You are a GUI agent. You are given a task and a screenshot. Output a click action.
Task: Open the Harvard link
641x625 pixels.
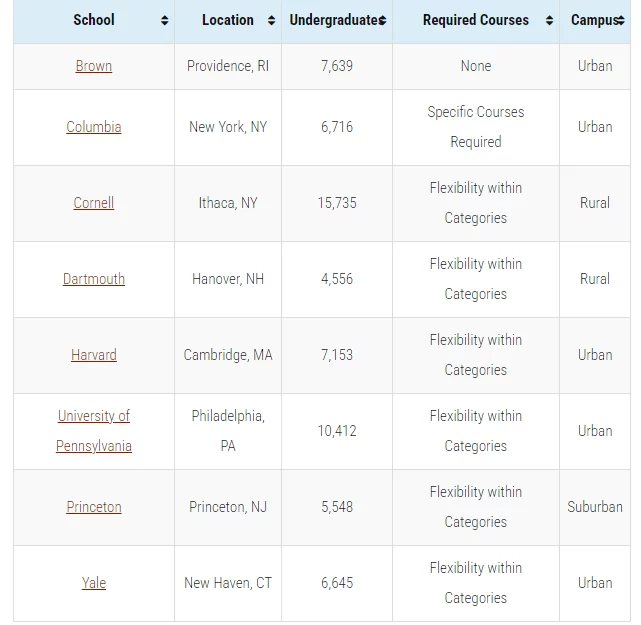94,355
